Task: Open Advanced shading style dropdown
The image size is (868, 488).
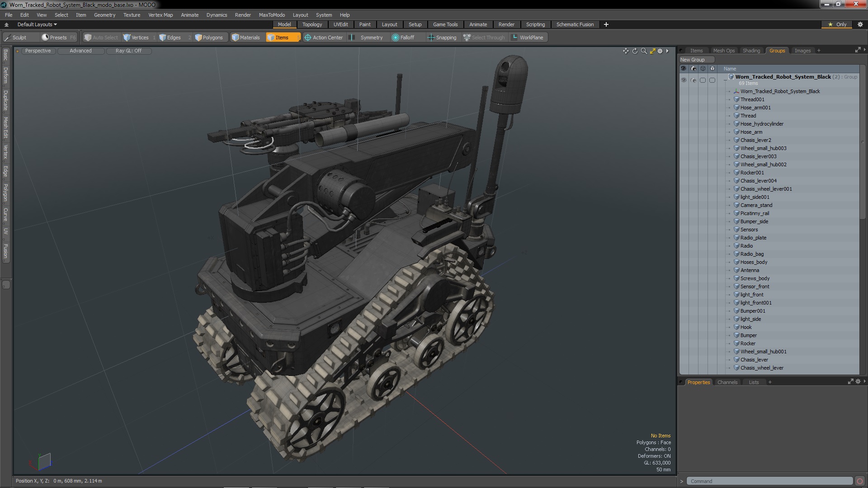Action: (x=80, y=51)
